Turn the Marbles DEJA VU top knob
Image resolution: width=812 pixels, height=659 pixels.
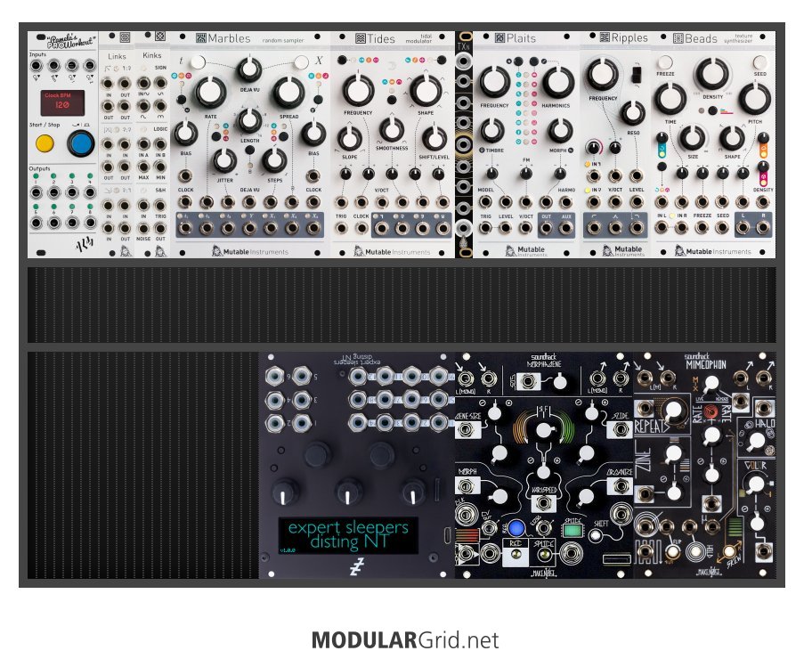pos(249,69)
